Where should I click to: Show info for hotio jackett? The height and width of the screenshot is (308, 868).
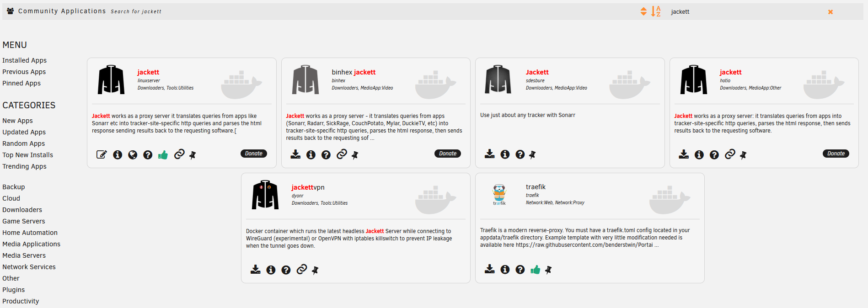(699, 155)
